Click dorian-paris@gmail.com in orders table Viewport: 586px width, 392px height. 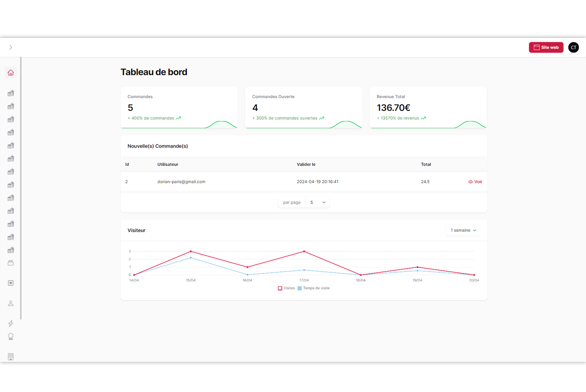pyautogui.click(x=181, y=182)
